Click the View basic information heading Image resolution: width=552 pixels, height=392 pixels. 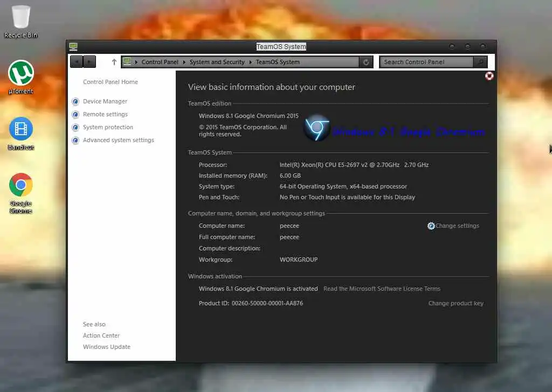click(x=272, y=87)
